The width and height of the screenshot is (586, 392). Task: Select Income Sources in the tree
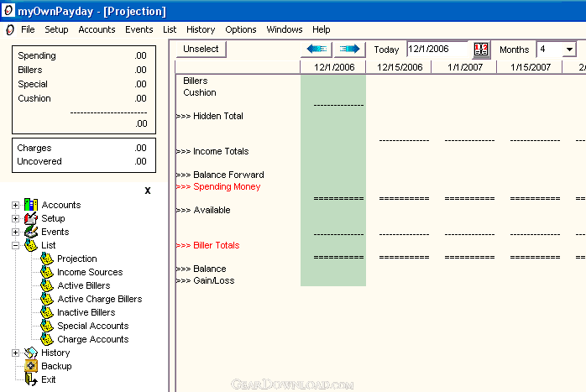click(90, 272)
